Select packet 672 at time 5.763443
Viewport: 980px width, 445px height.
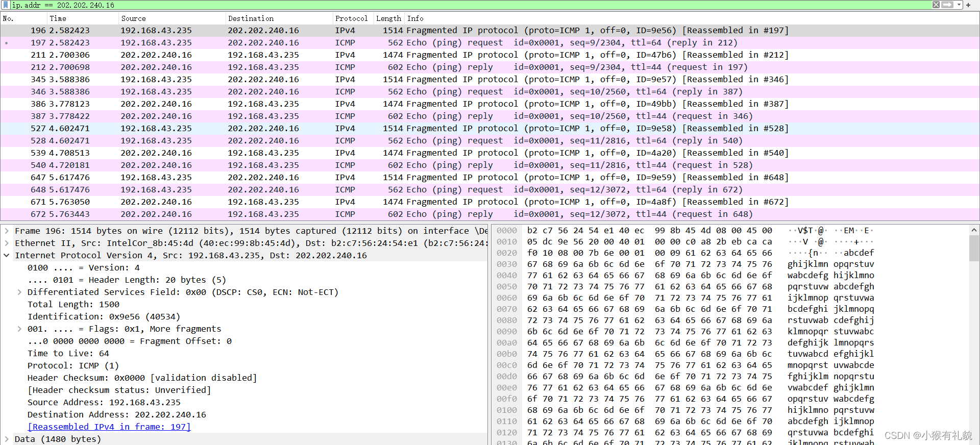click(x=489, y=214)
